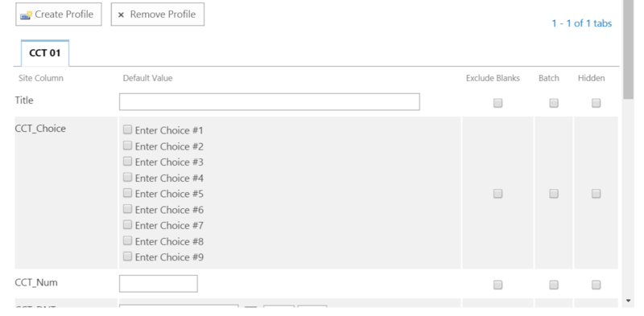The height and width of the screenshot is (316, 644).
Task: Tick Enter Choice #5 option
Action: 127,193
